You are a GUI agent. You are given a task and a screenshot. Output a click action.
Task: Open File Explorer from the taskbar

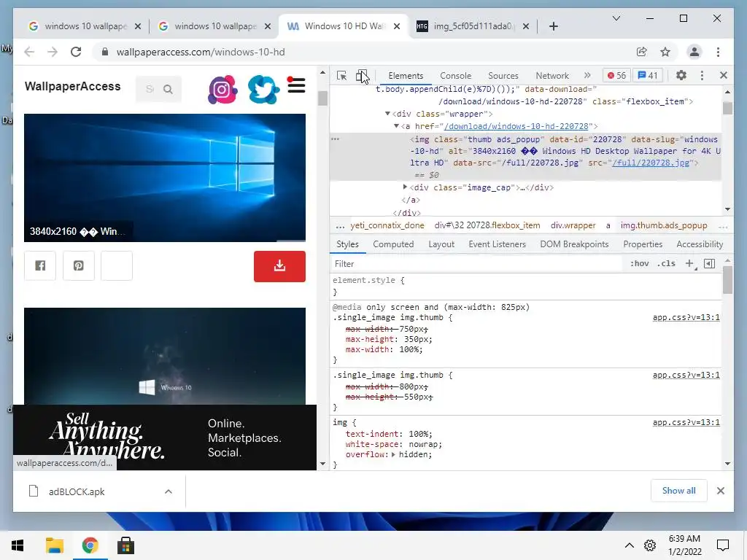click(54, 545)
